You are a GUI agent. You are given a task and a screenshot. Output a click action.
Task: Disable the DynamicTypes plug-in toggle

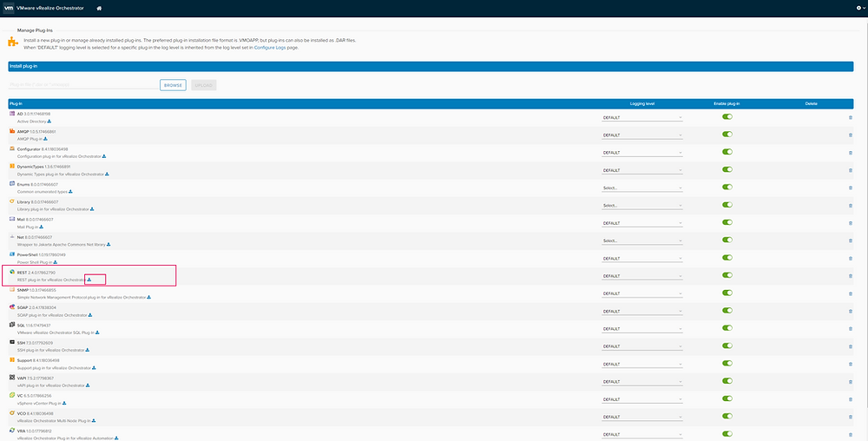(x=727, y=169)
